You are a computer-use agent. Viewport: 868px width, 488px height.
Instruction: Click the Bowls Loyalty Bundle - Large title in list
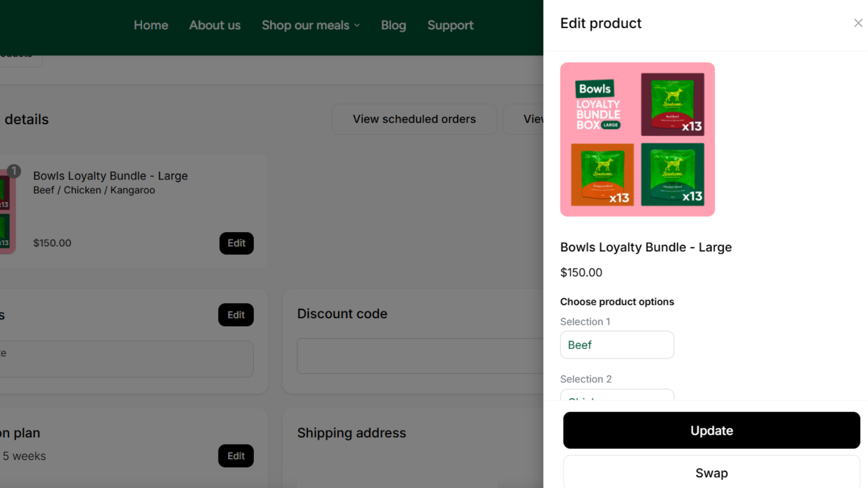click(110, 176)
